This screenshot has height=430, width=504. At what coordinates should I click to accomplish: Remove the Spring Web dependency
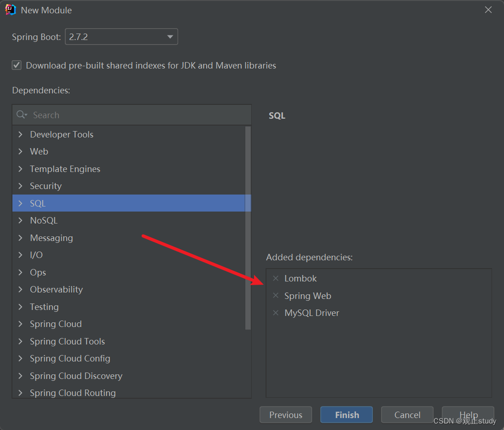pyautogui.click(x=275, y=295)
